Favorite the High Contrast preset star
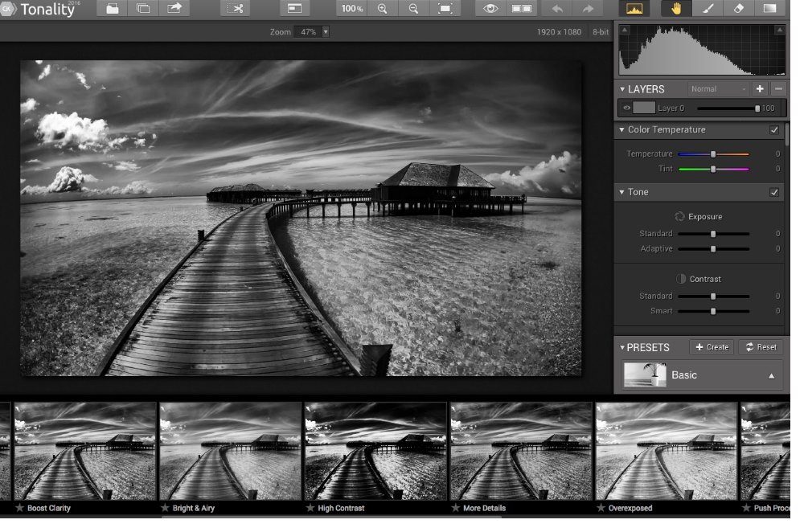Viewport: 804px width, 532px height. click(x=310, y=508)
